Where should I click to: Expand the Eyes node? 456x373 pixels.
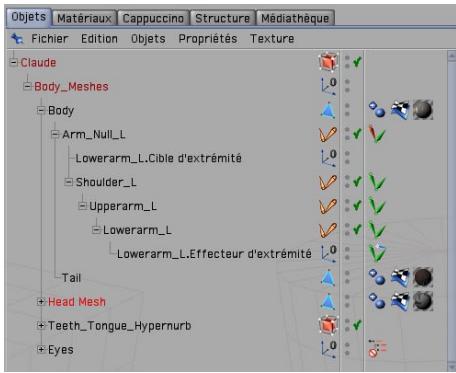tap(41, 349)
